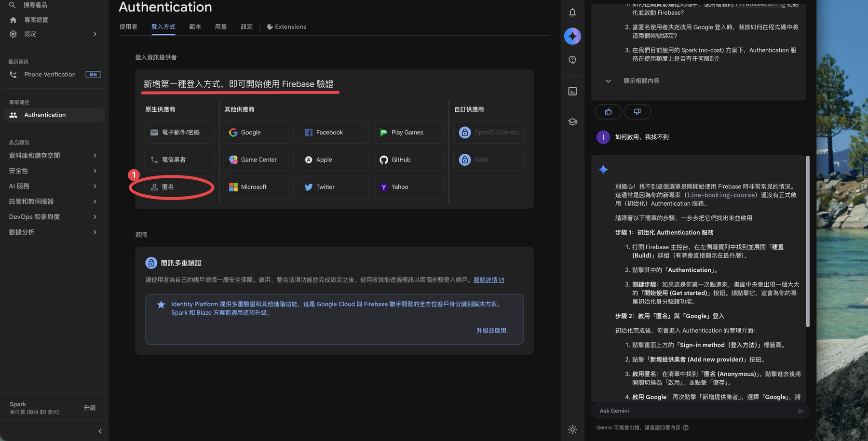
Task: Send message with Gemini send arrow
Action: coord(800,411)
